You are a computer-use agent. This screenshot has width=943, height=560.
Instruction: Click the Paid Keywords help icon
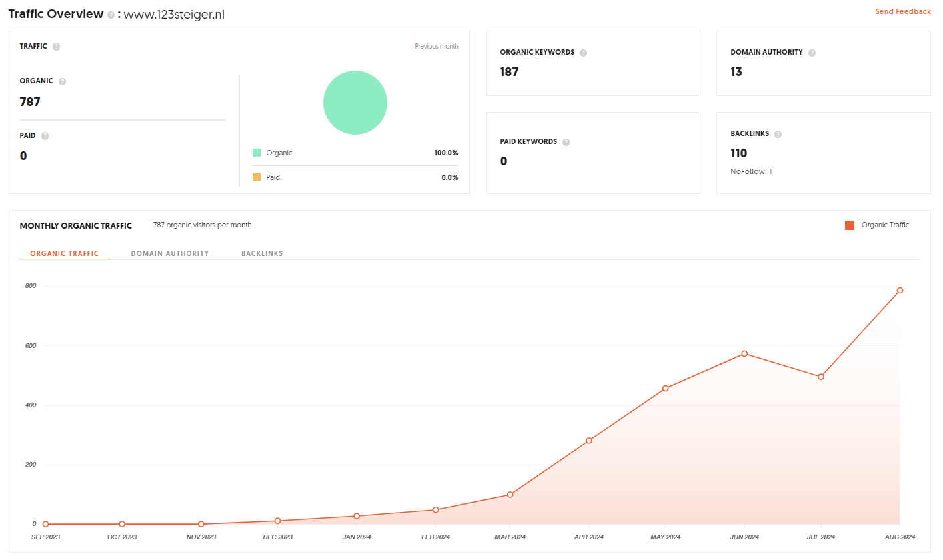pos(566,142)
